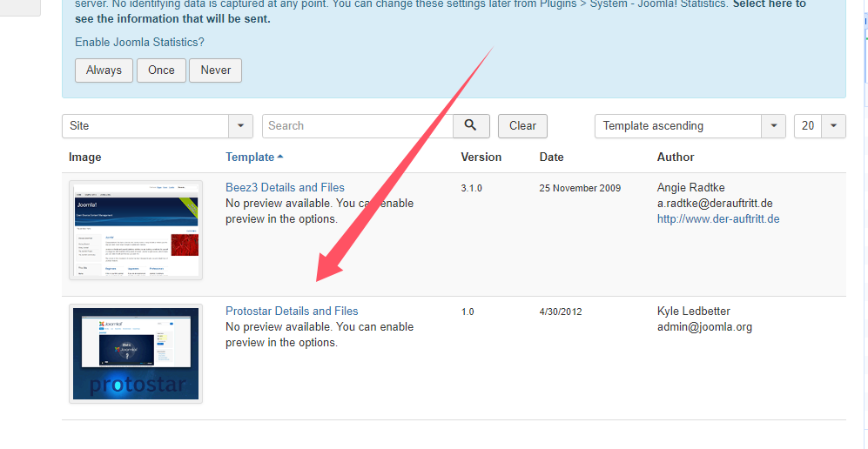Click the 4/30/2012 date cell

(561, 312)
